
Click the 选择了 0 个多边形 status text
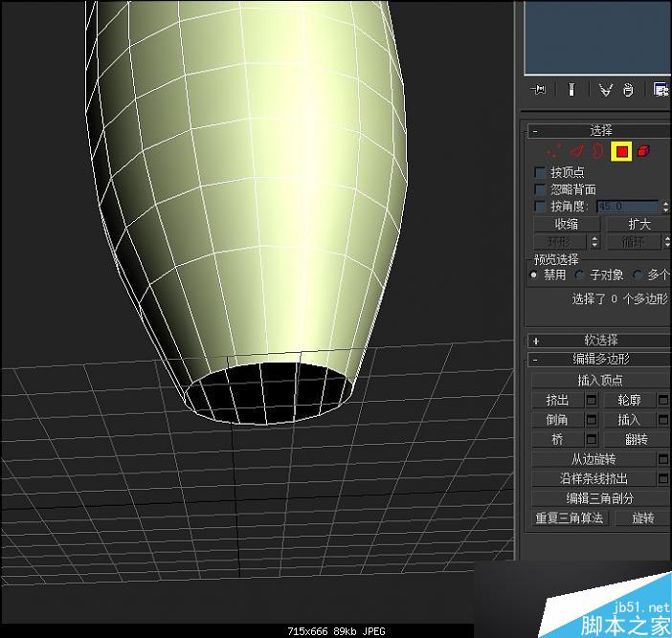pos(619,298)
